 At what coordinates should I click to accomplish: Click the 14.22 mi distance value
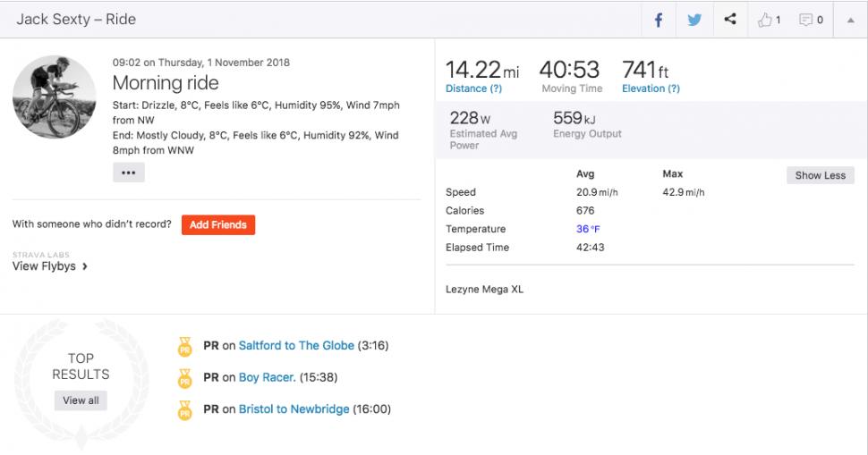pyautogui.click(x=482, y=71)
